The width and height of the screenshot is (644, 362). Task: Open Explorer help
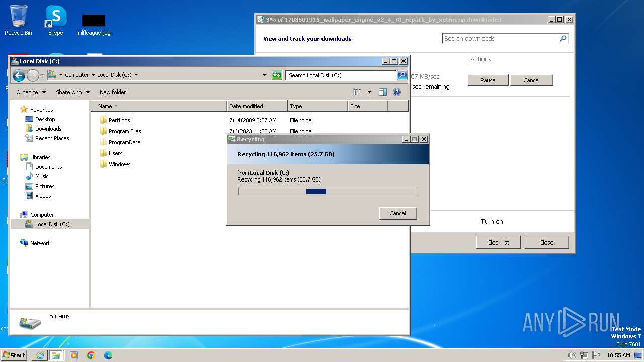tap(397, 92)
